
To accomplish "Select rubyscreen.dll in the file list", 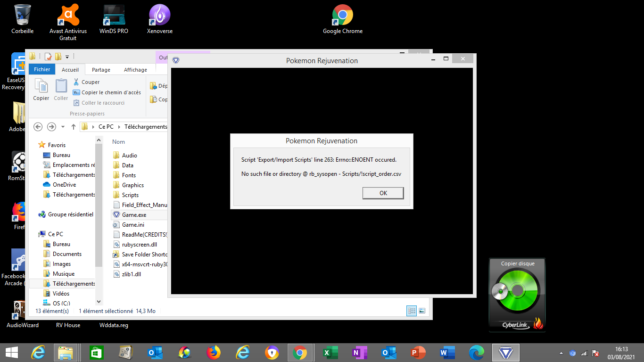I will coord(135,245).
